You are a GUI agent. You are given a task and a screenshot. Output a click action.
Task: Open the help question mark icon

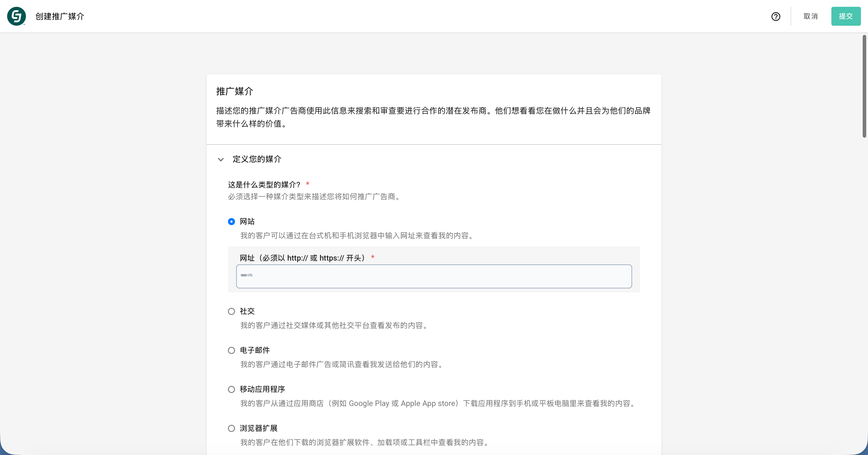[x=776, y=17]
